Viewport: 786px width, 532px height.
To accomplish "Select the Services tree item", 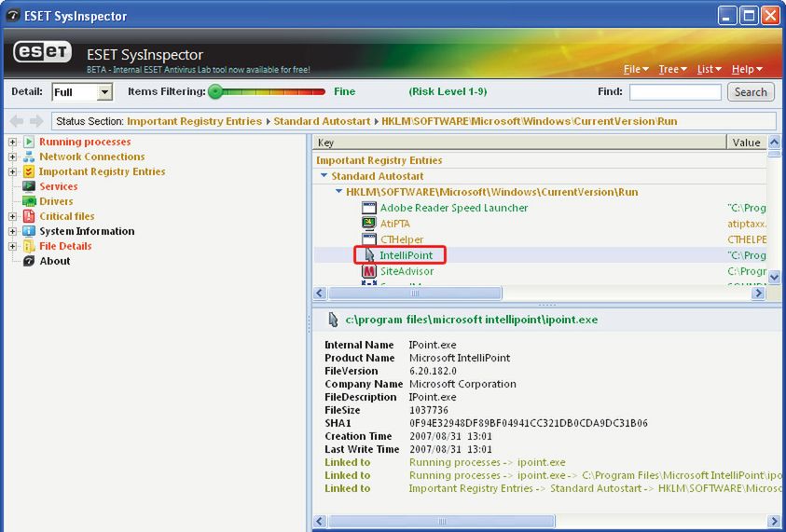I will click(x=58, y=186).
